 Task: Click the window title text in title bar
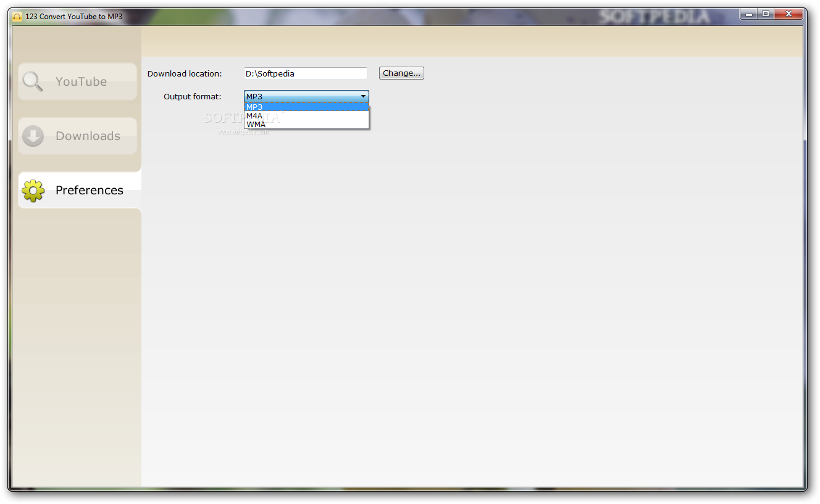click(74, 17)
